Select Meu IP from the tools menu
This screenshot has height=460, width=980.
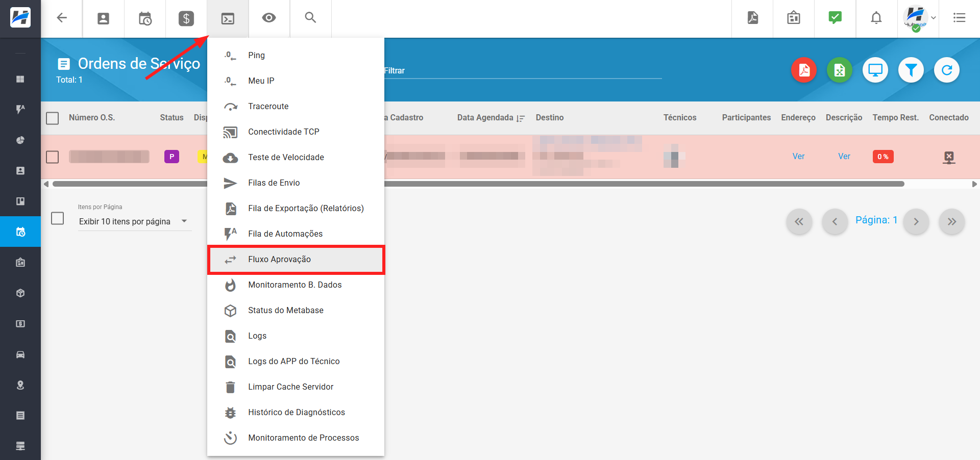pos(296,81)
